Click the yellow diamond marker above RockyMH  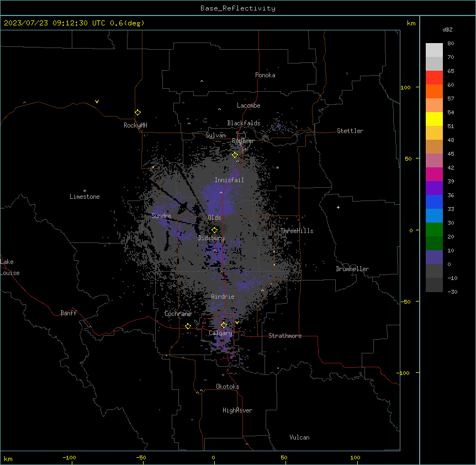[x=137, y=112]
